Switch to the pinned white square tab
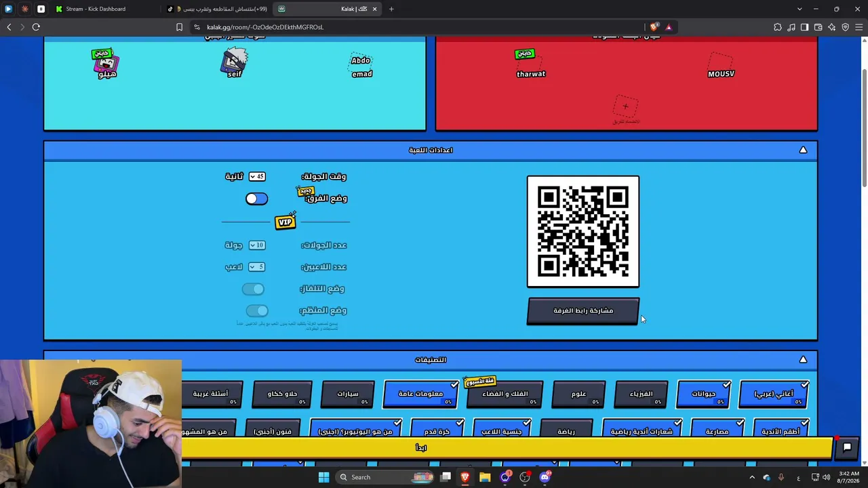 [41, 9]
